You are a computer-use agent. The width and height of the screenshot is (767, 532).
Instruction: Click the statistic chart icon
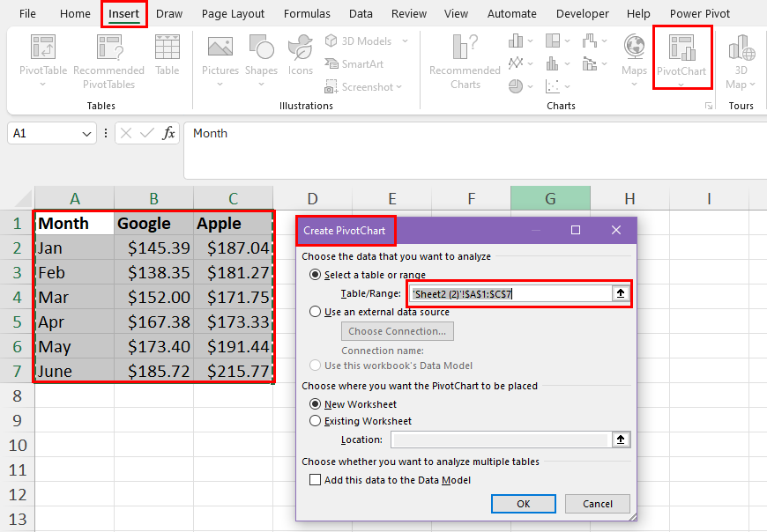tap(553, 63)
